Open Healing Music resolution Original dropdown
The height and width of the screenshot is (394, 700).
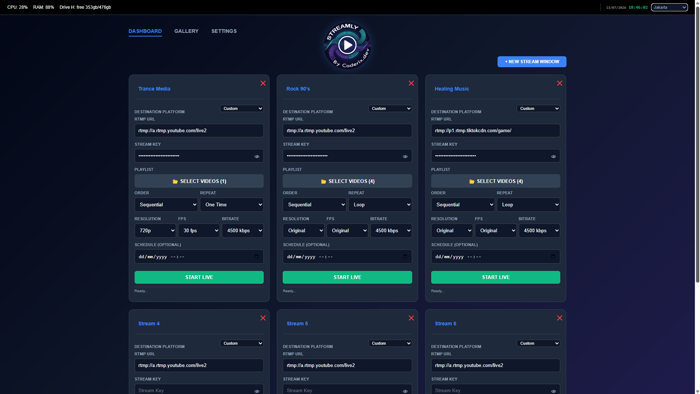coord(451,231)
